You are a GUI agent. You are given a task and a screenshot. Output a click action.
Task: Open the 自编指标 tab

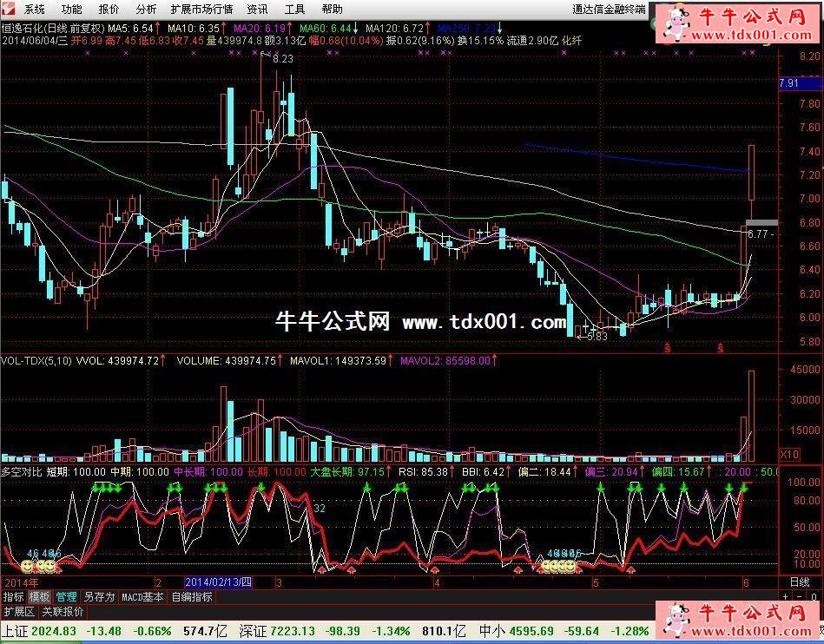(x=191, y=597)
